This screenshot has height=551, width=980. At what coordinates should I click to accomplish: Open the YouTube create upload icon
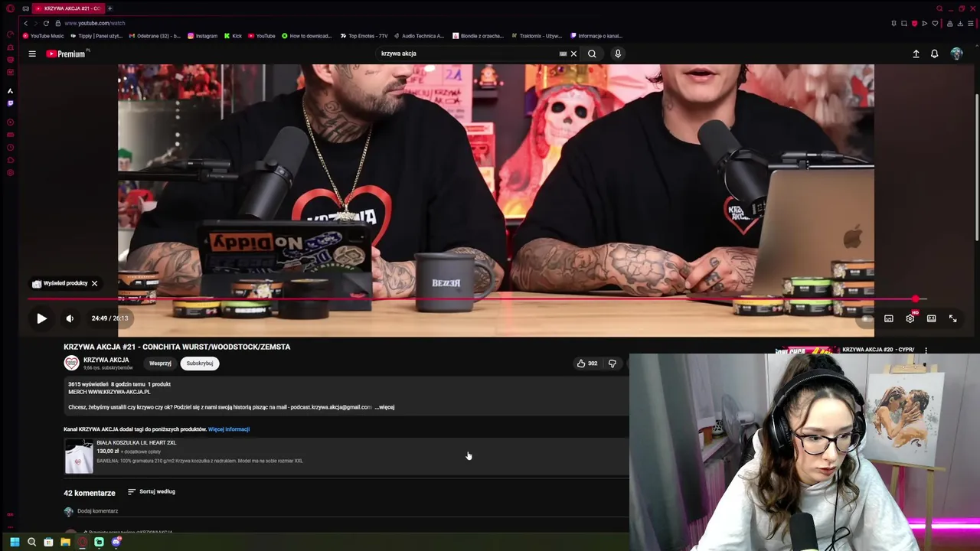tap(916, 54)
